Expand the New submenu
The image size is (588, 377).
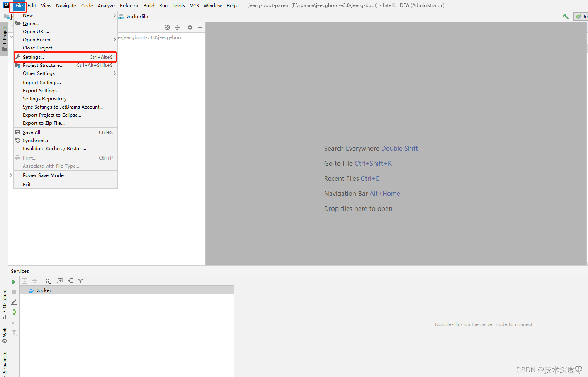point(65,15)
